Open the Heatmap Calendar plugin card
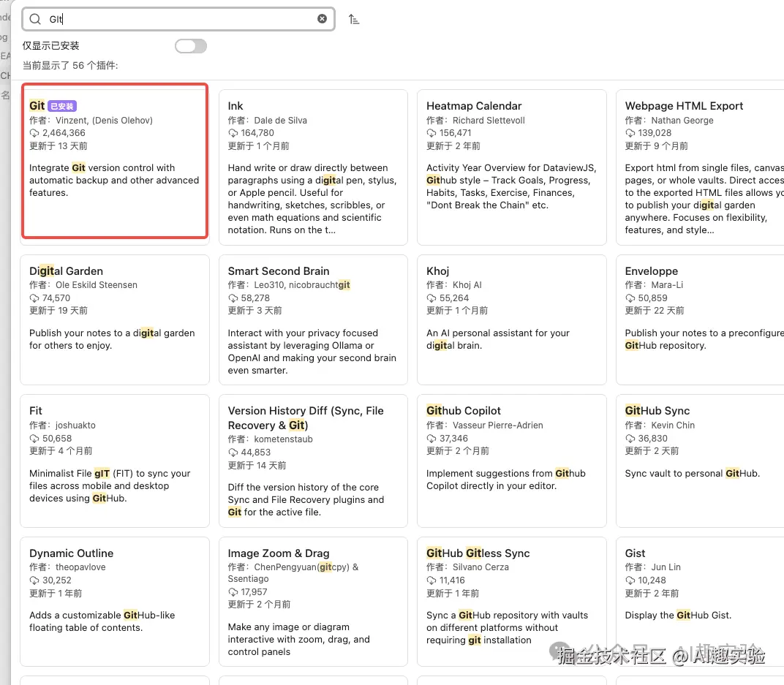784x685 pixels. click(x=511, y=167)
